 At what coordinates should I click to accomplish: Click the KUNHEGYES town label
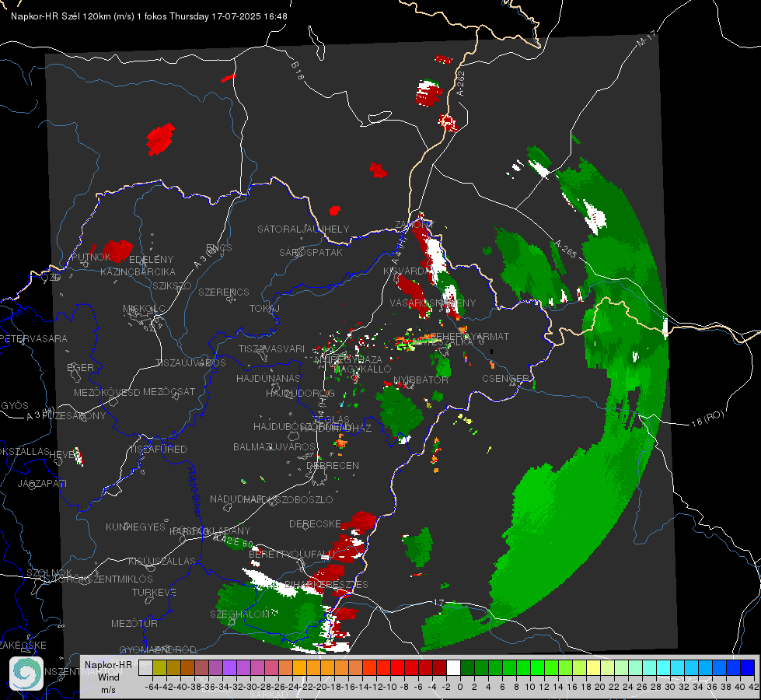click(x=136, y=527)
